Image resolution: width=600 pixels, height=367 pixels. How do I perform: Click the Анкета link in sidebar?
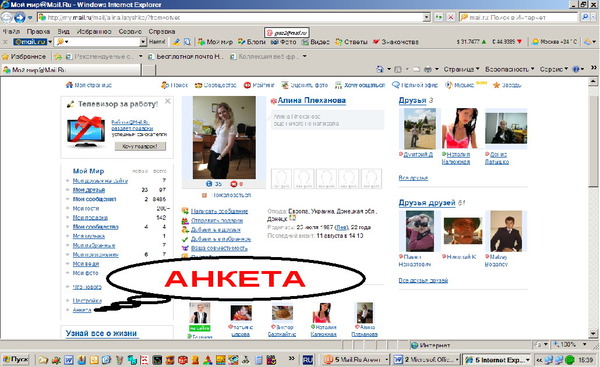[82, 310]
